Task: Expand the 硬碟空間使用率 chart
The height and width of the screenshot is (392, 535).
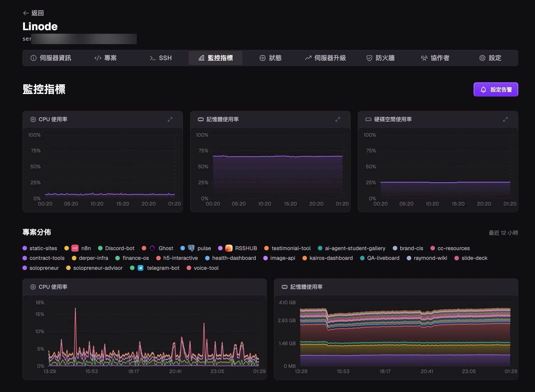Action: coord(505,119)
